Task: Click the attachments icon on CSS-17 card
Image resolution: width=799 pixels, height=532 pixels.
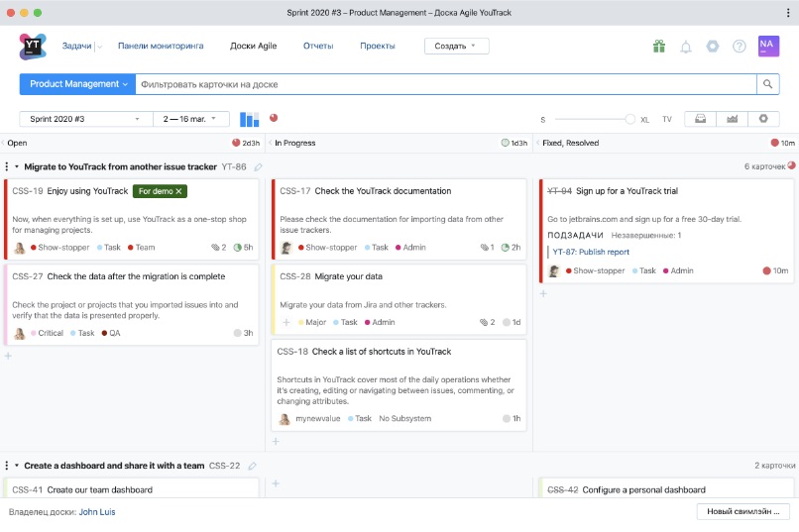Action: (x=484, y=248)
